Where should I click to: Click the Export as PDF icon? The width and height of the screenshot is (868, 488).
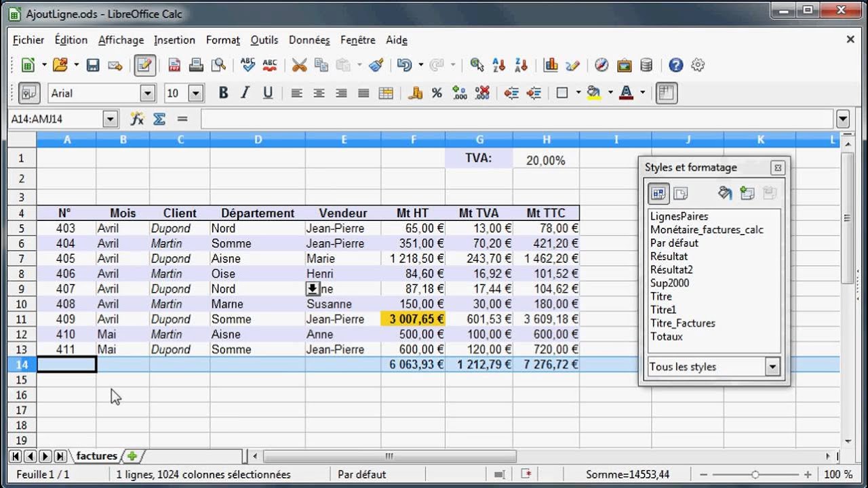click(x=174, y=65)
